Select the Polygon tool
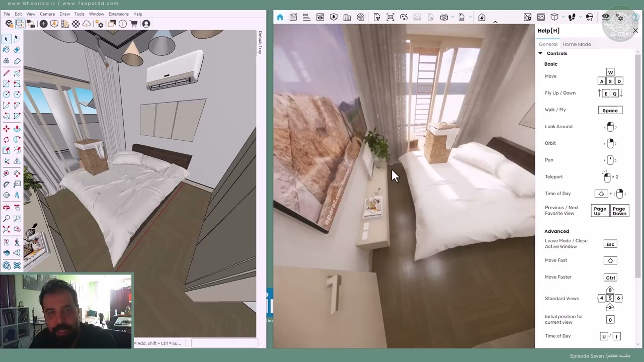The height and width of the screenshot is (362, 644). coord(17,95)
